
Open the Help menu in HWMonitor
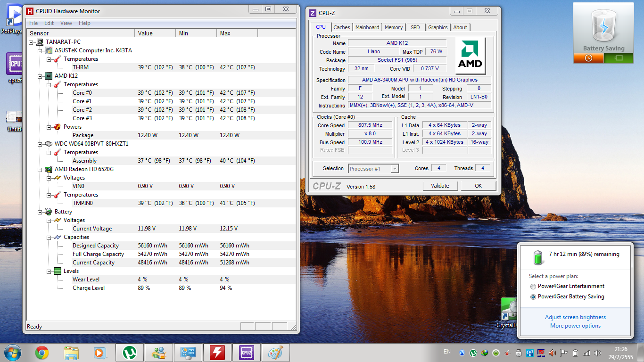coord(84,23)
